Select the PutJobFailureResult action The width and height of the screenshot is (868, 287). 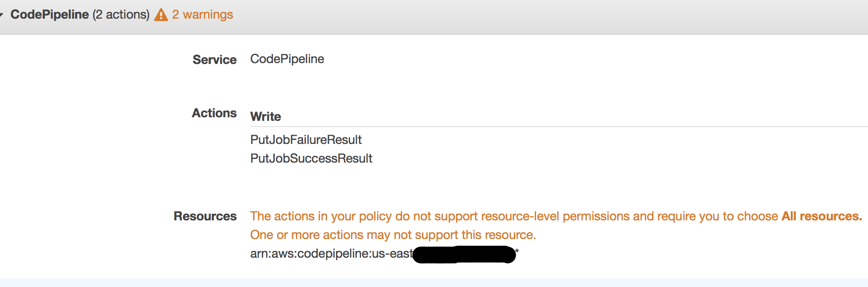306,140
